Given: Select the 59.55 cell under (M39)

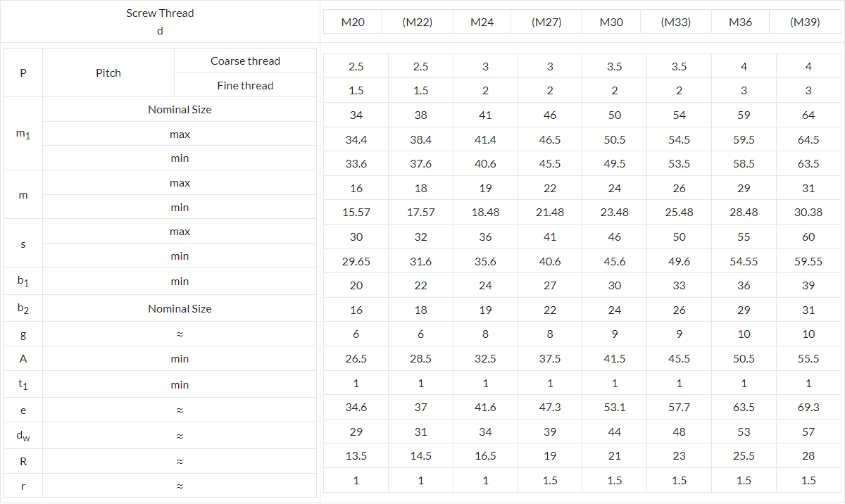Looking at the screenshot, I should 808,261.
